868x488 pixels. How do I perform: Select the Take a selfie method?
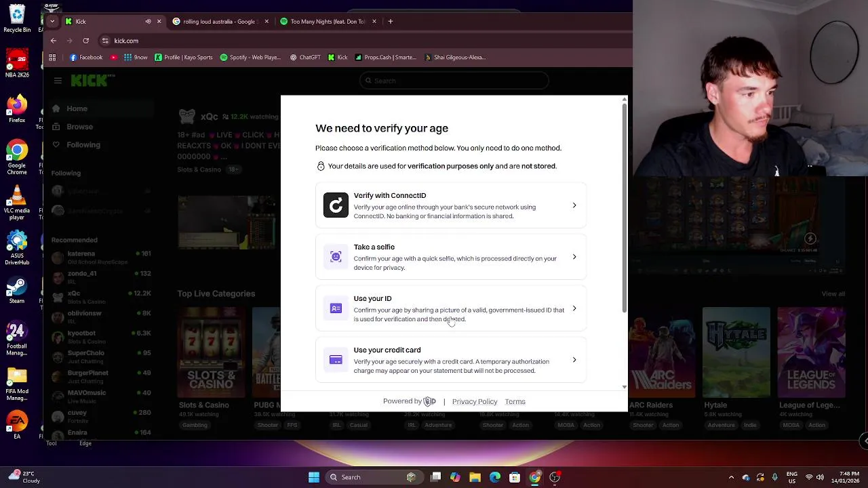(x=451, y=257)
